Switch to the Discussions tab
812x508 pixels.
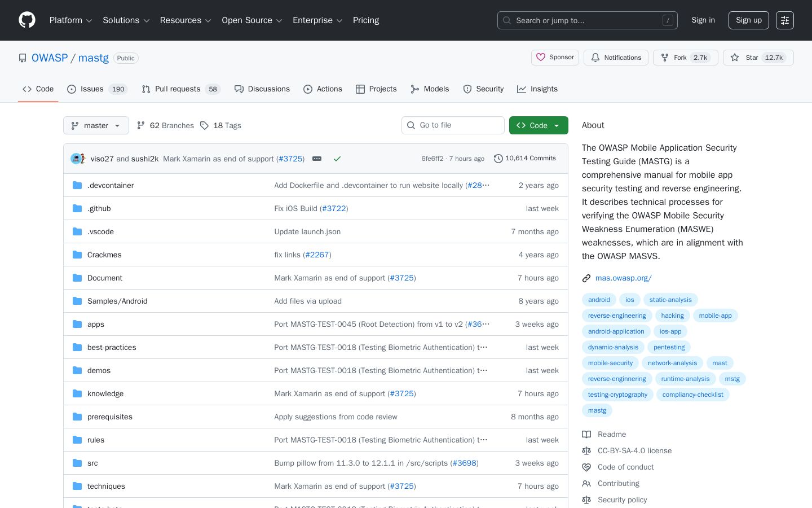pyautogui.click(x=262, y=89)
